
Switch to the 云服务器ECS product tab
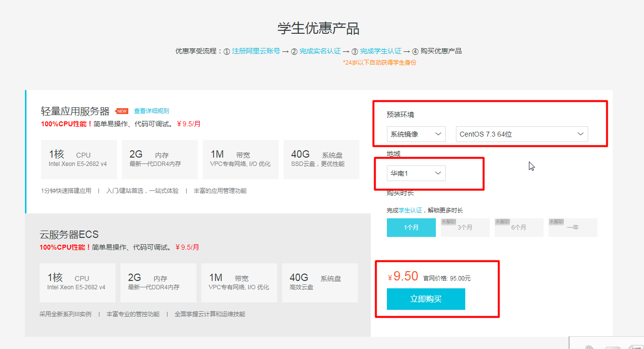point(198,275)
